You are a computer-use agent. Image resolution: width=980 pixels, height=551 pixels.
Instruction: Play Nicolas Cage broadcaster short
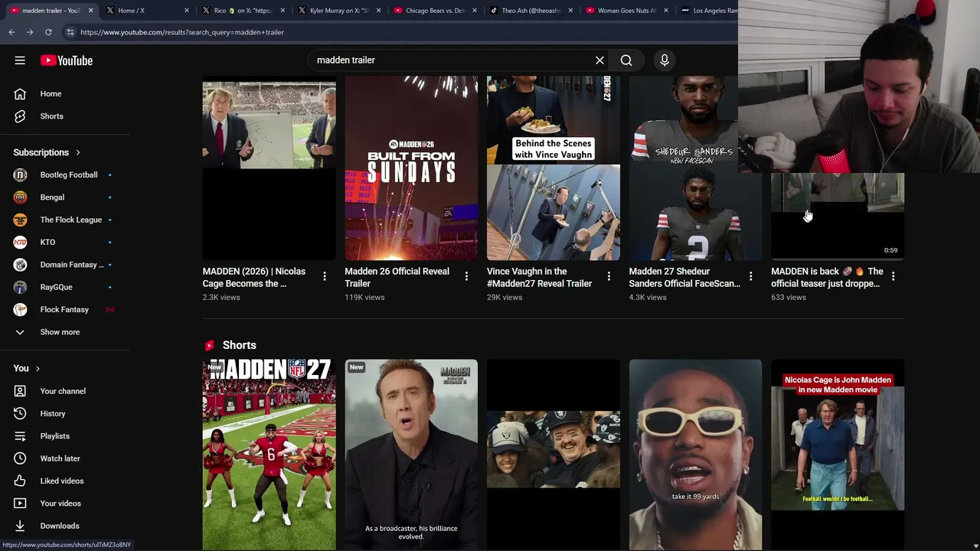pos(411,455)
